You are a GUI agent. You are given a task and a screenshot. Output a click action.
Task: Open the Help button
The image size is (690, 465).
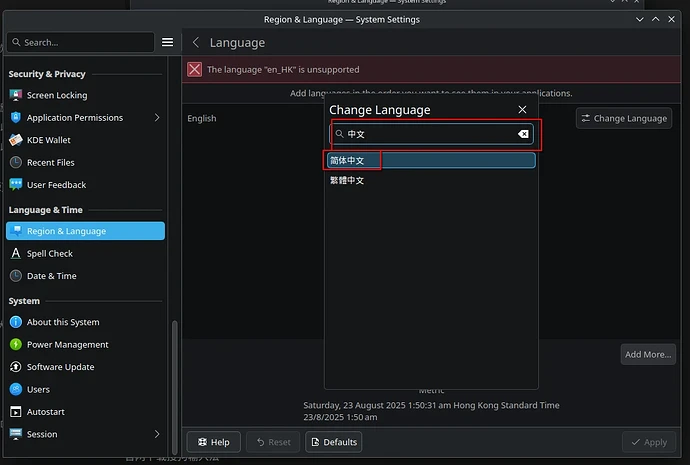click(212, 442)
